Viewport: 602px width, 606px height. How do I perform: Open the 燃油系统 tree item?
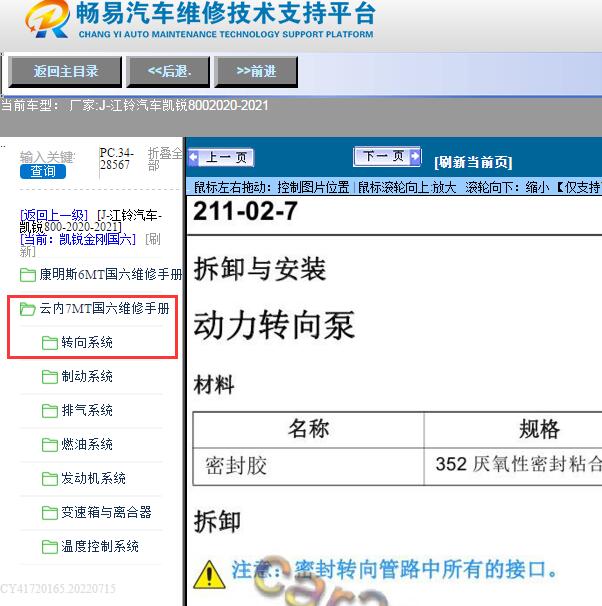pos(87,444)
